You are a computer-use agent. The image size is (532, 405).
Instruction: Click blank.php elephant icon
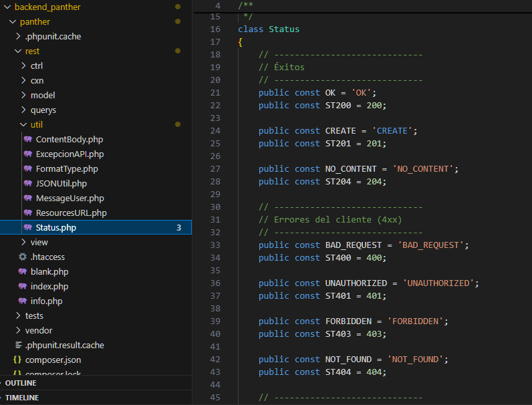[23, 271]
